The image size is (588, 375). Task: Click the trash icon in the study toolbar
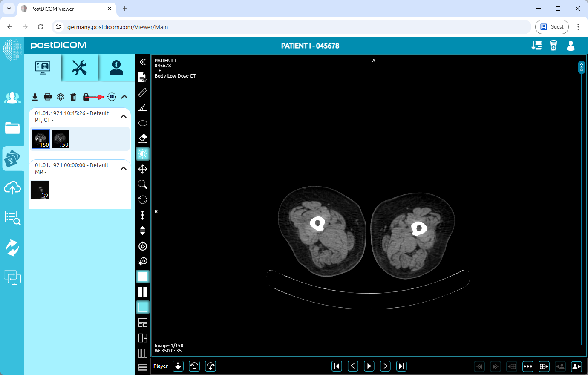tap(73, 97)
